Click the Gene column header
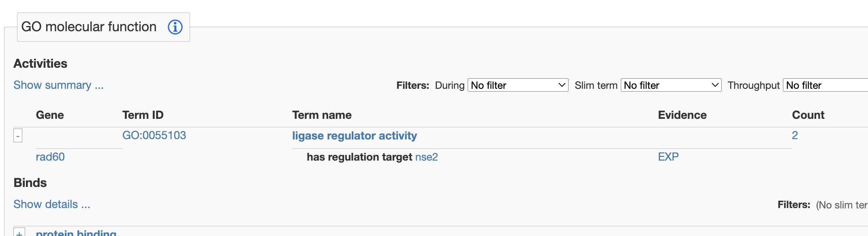This screenshot has width=868, height=236. (50, 115)
